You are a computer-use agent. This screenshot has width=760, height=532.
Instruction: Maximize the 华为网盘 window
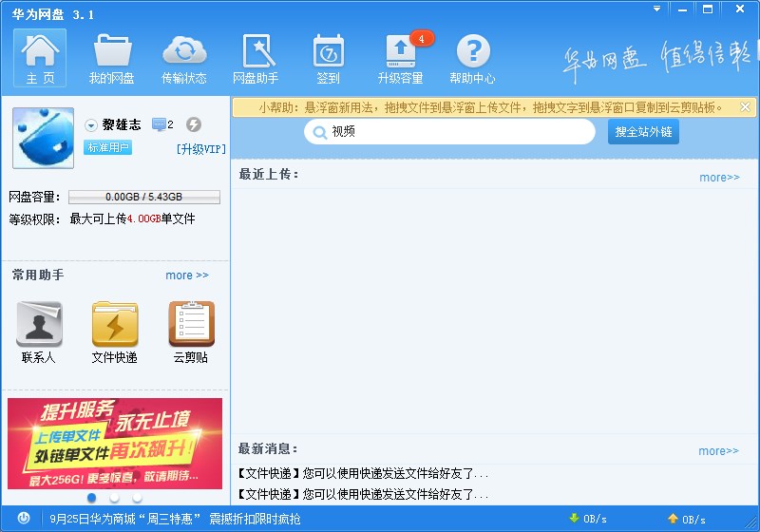708,9
